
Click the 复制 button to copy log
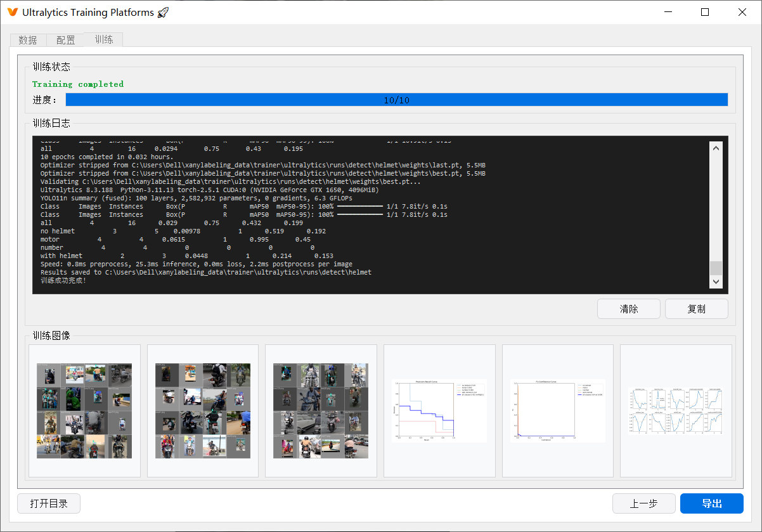pos(696,309)
